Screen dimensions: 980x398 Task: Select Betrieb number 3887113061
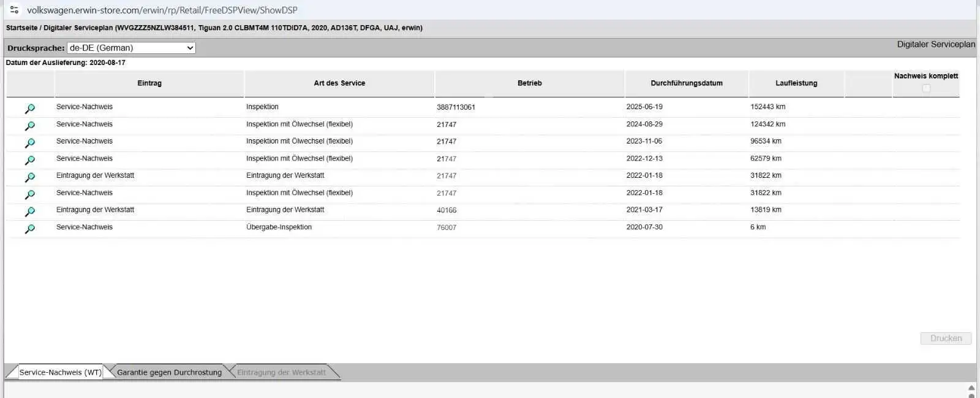(x=456, y=107)
